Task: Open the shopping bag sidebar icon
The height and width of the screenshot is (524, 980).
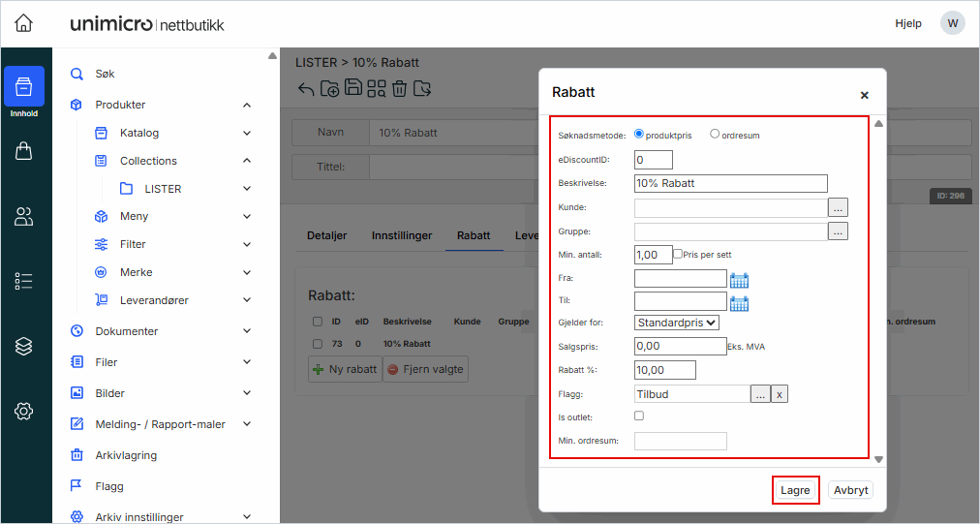Action: click(24, 151)
